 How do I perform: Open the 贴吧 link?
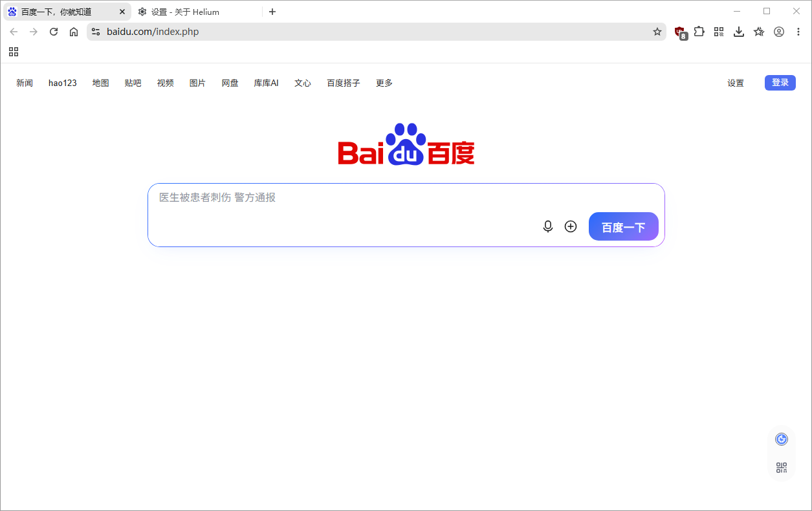(133, 83)
